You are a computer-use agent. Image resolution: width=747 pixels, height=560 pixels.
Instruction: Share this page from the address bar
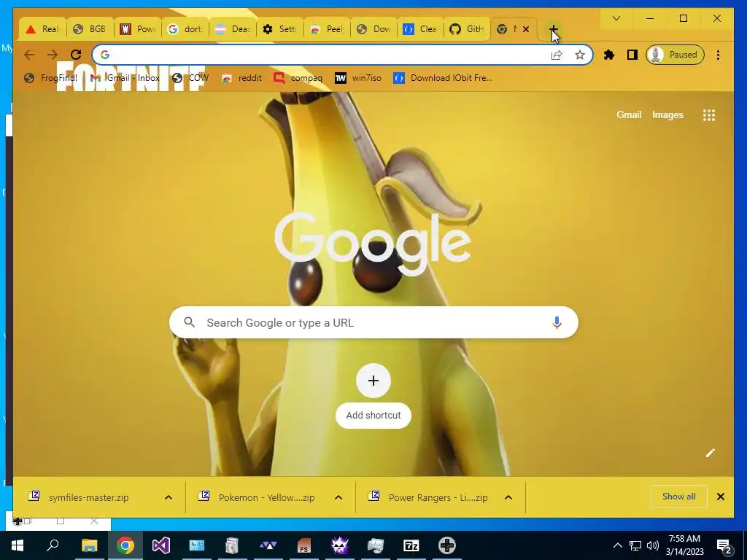557,55
